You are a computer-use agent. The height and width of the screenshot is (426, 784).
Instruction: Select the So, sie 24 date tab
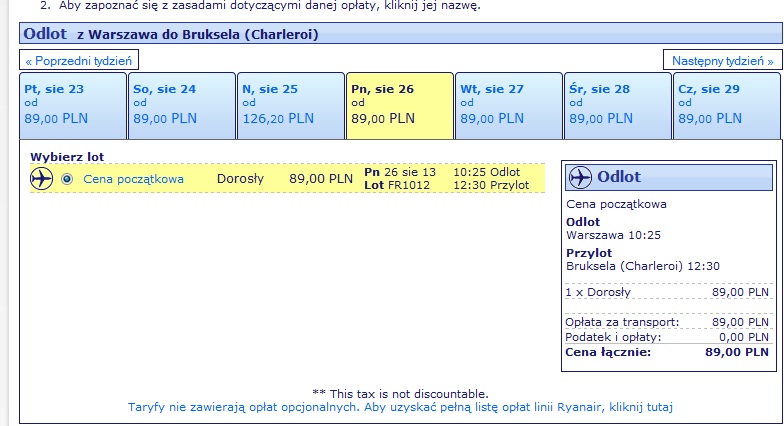point(182,106)
